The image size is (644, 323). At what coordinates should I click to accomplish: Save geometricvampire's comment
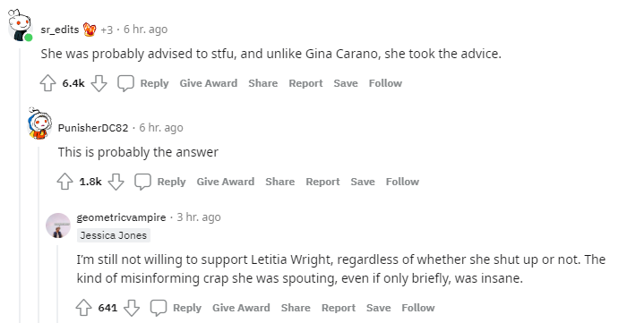pos(378,308)
